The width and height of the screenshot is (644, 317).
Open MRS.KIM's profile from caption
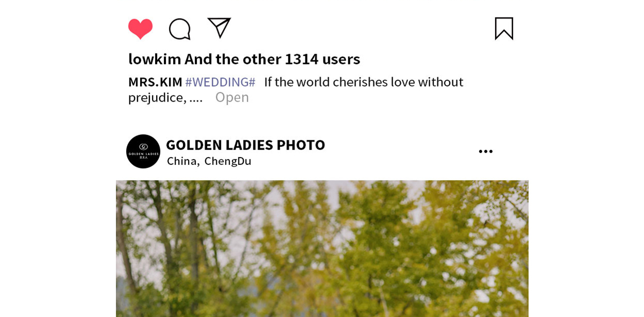coord(155,82)
